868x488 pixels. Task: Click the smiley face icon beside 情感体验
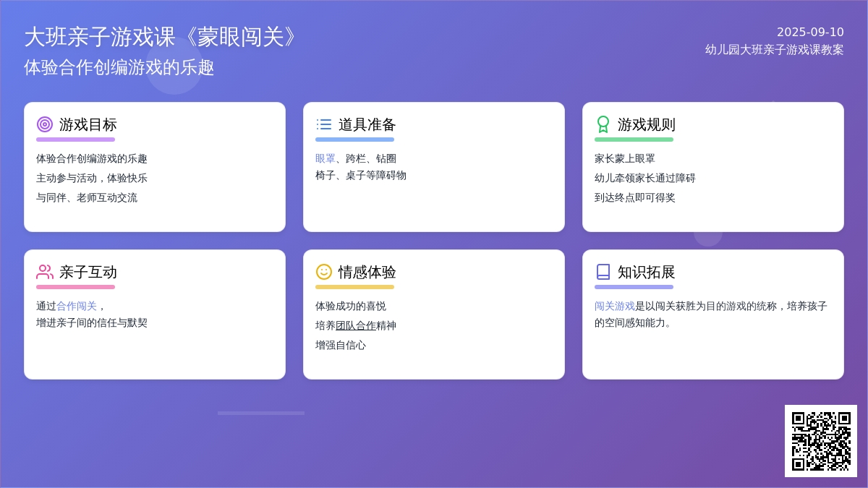(324, 272)
